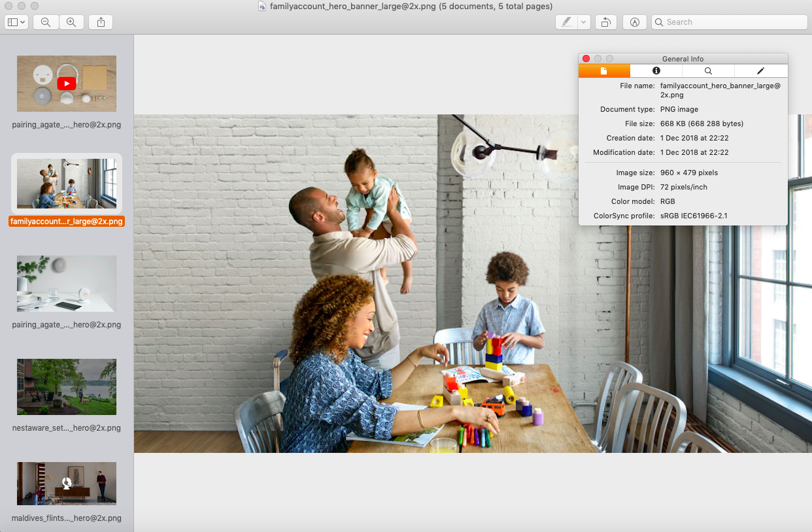Select the green lakeside backyard thumbnail

67,387
